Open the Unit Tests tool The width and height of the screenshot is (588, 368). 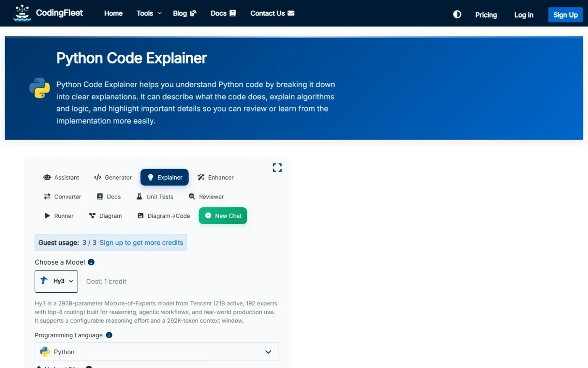click(x=155, y=197)
